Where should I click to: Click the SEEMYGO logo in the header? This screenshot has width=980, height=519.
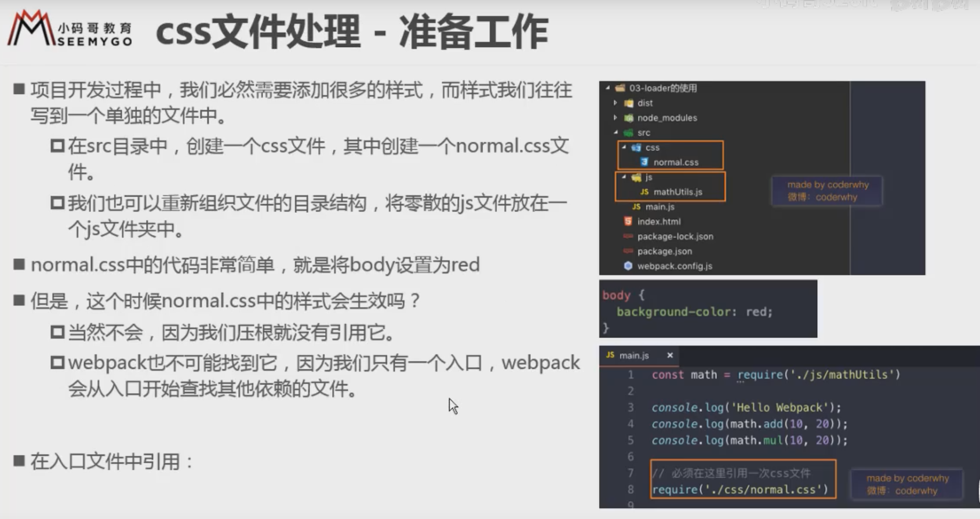(x=70, y=28)
